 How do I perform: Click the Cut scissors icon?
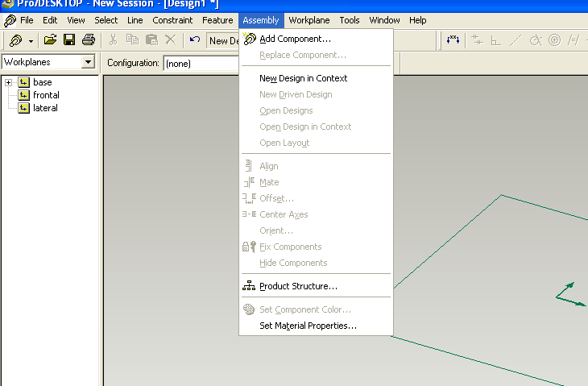[x=113, y=39]
